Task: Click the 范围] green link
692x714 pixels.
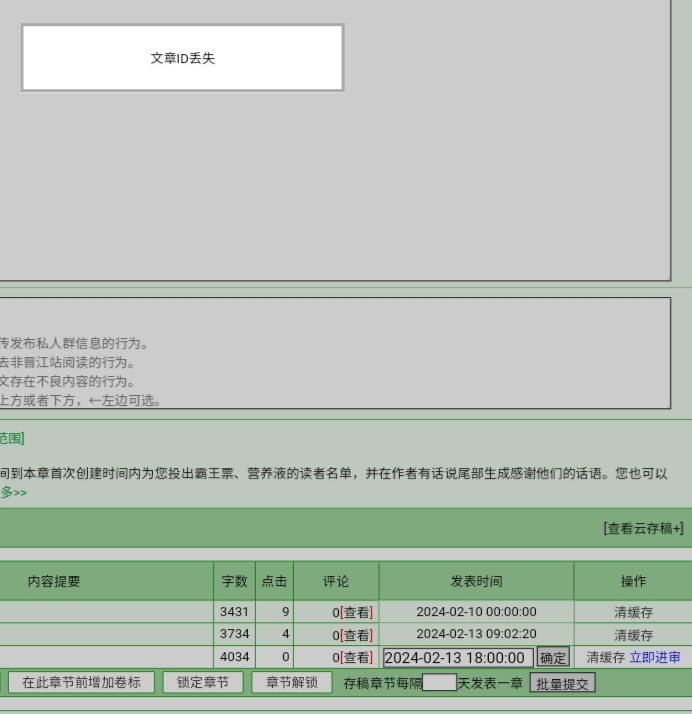Action: (x=12, y=439)
